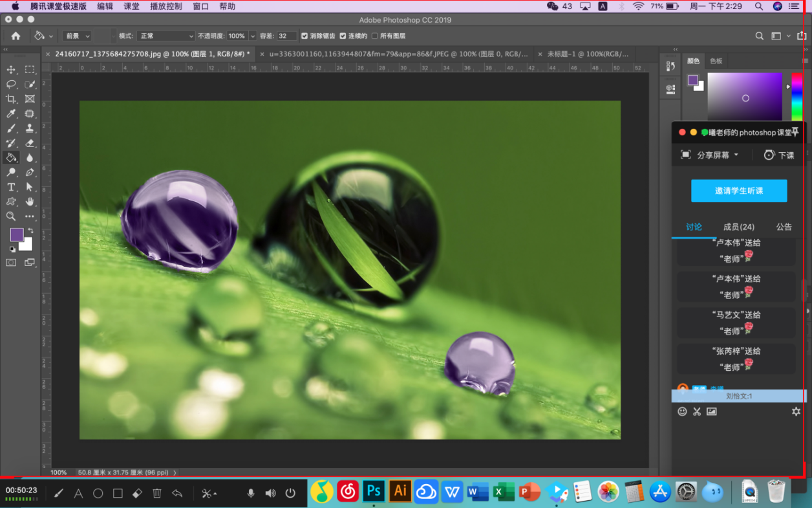Select the Quick Selection tool
The height and width of the screenshot is (508, 812).
30,84
